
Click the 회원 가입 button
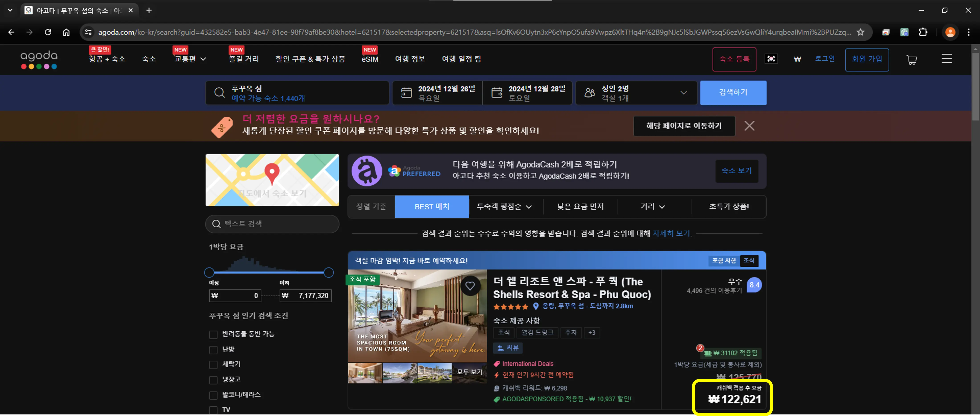867,59
